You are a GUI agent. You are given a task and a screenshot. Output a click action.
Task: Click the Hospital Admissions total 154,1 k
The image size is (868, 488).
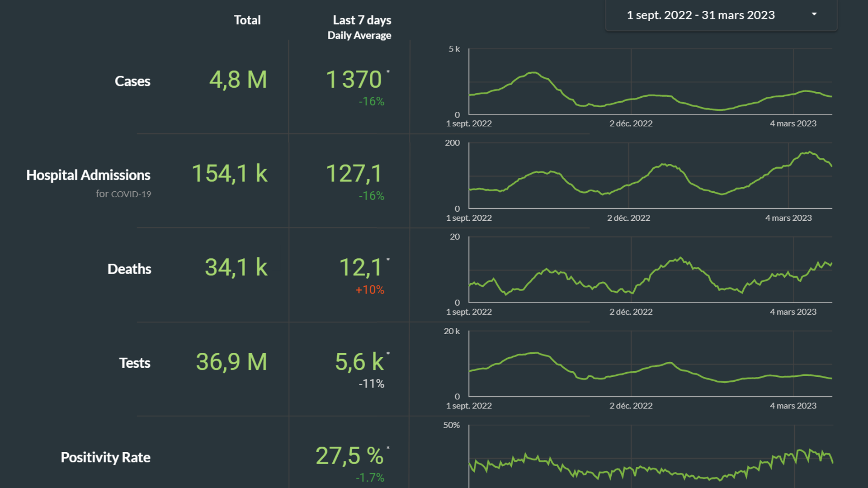[x=230, y=174]
